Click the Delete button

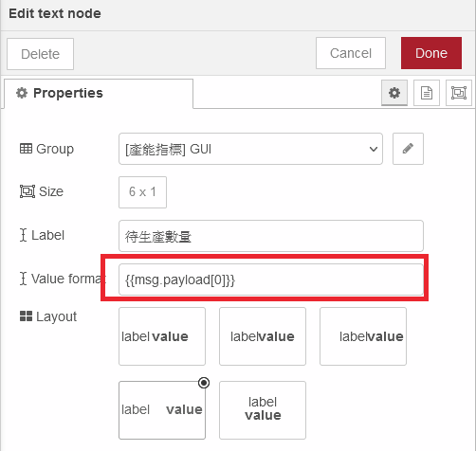click(40, 54)
